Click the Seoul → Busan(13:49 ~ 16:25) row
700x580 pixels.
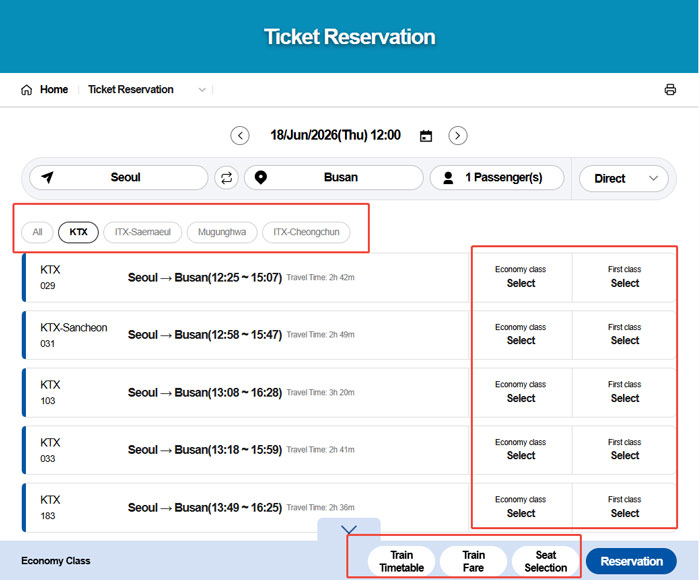tap(246, 507)
